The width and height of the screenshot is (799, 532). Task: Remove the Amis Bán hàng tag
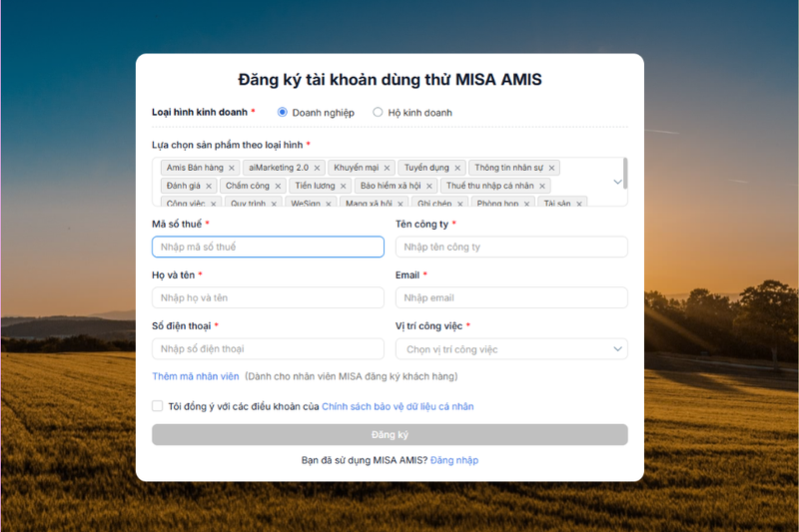click(232, 168)
